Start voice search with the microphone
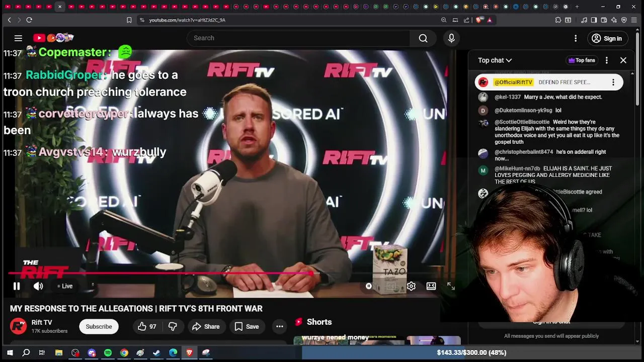This screenshot has width=644, height=362. 451,38
